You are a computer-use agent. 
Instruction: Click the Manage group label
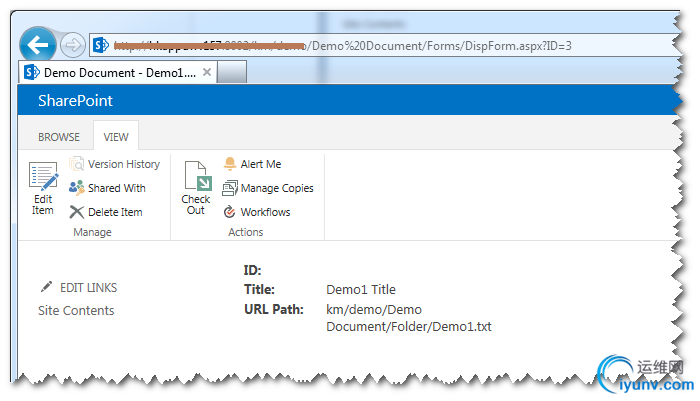(x=92, y=232)
